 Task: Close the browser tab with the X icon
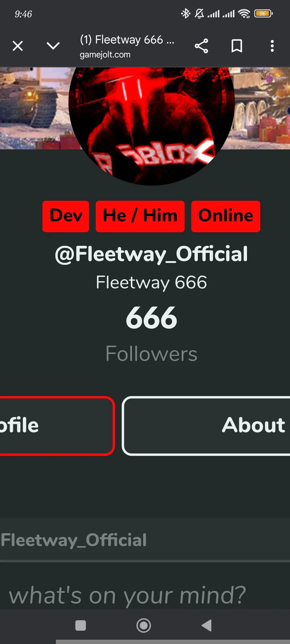pyautogui.click(x=18, y=46)
